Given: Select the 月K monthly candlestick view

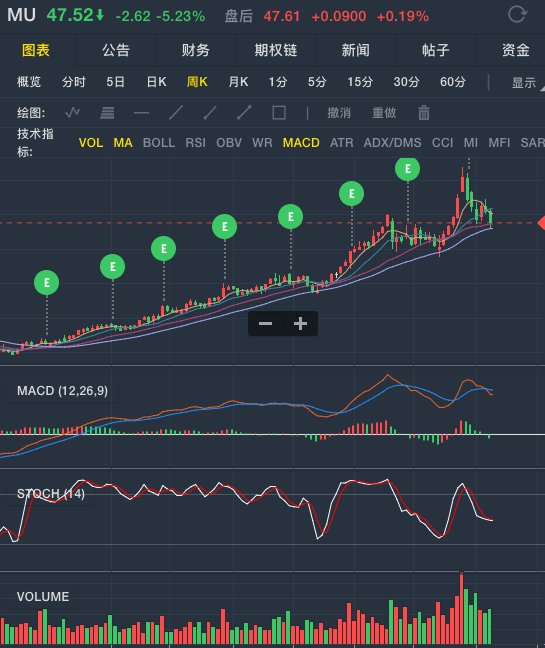Looking at the screenshot, I should 238,82.
